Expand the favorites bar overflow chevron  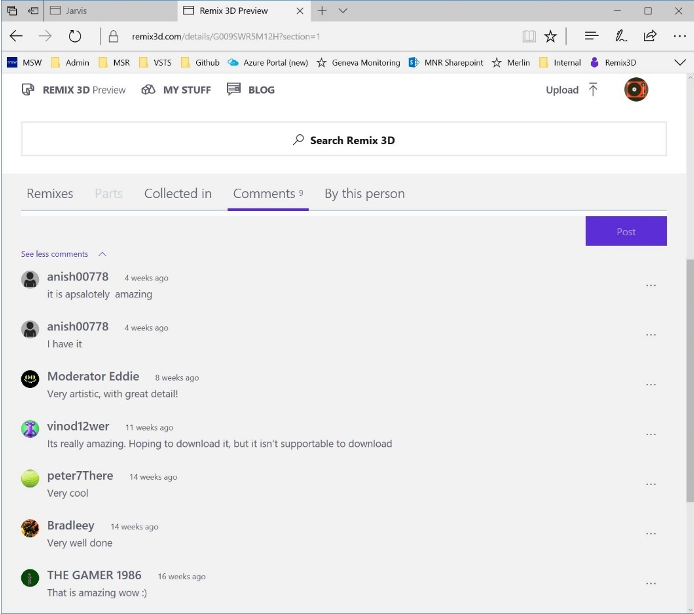click(680, 62)
